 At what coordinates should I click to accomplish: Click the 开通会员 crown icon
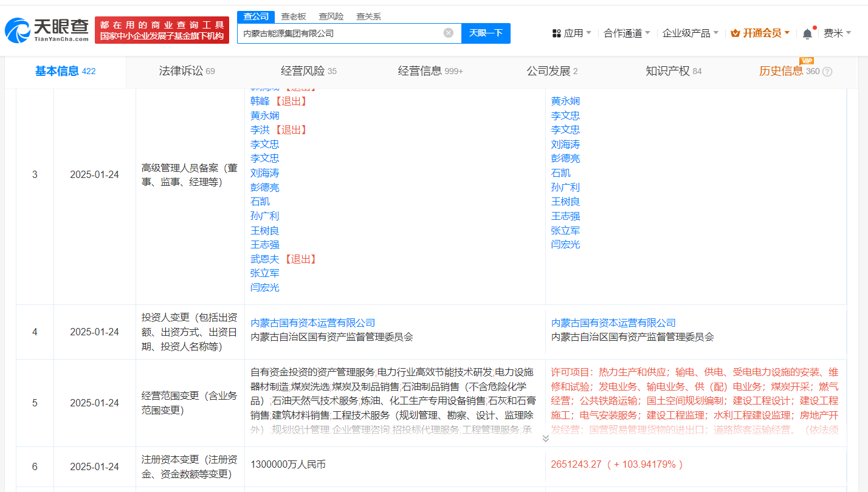click(735, 33)
